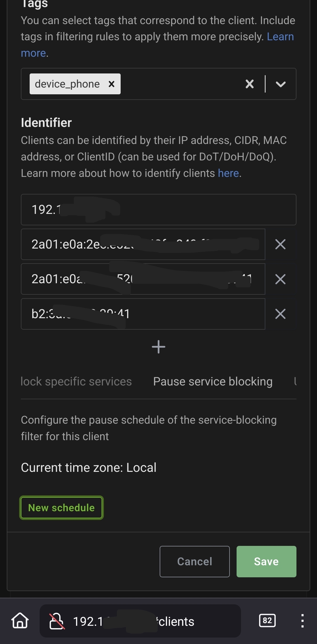The width and height of the screenshot is (317, 644).
Task: Show the insecure connection site info
Action: point(57,621)
